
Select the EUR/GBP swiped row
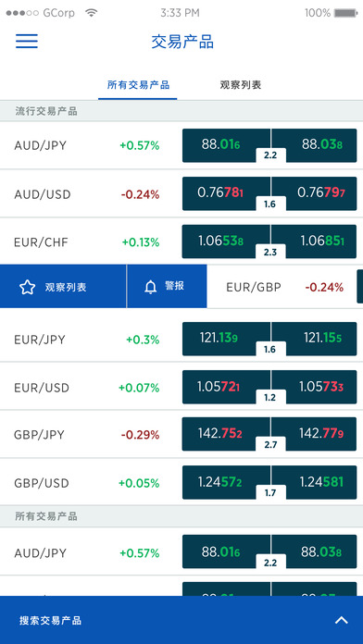click(285, 287)
